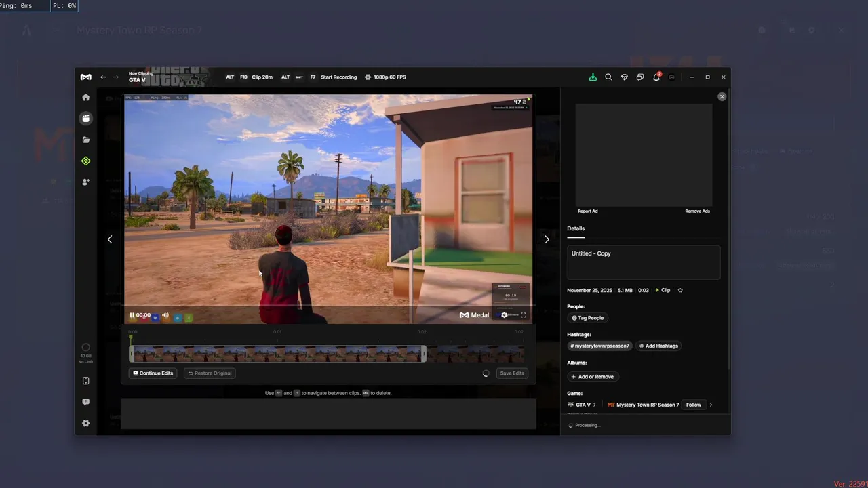Check the 40 GB storage usage indicator
Screen dimensions: 868x488
pos(85,353)
